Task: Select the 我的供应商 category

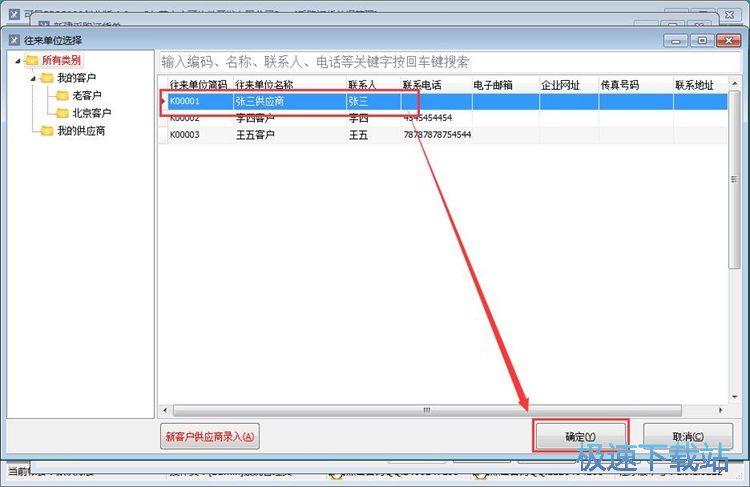Action: (81, 131)
